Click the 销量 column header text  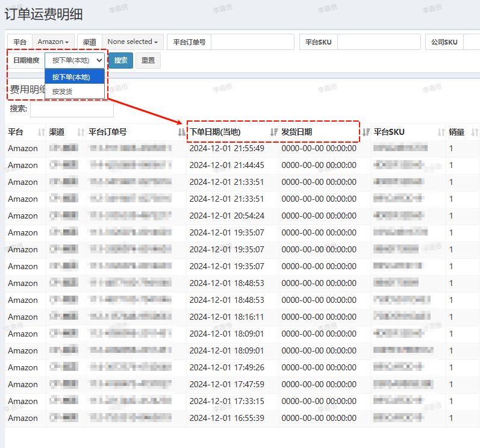(457, 132)
